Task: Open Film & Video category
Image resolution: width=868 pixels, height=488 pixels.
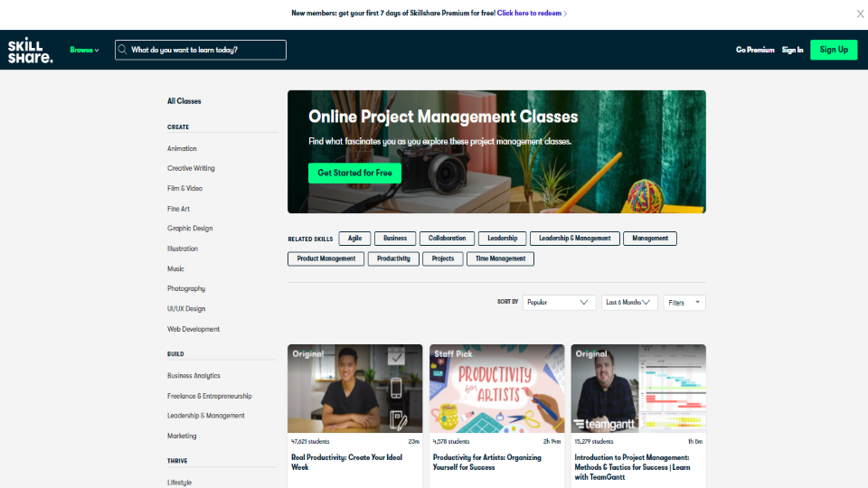Action: (184, 188)
